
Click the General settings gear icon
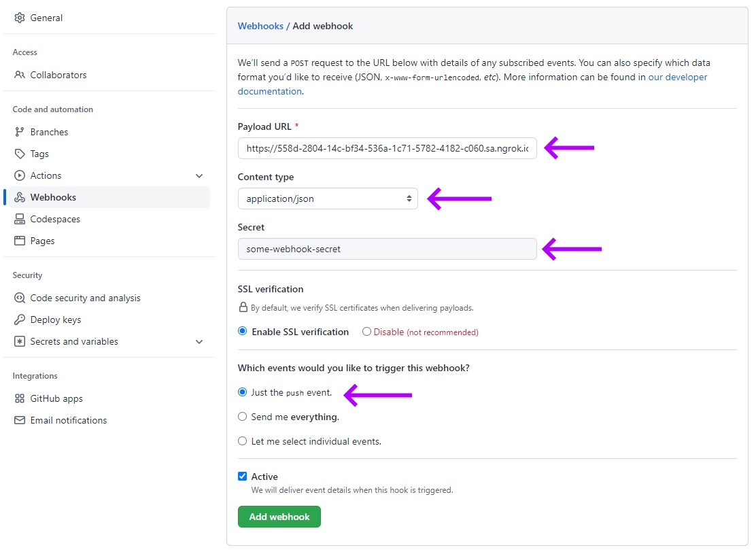tap(19, 18)
